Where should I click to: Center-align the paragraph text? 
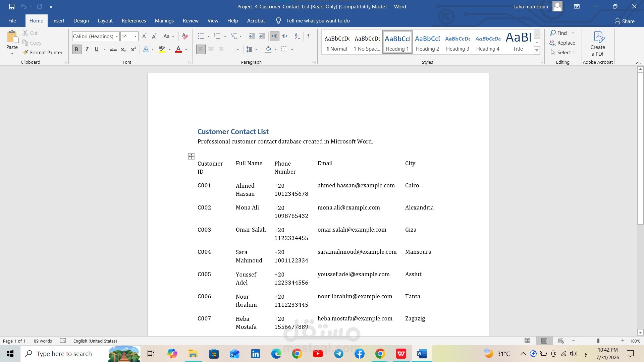[x=211, y=49]
